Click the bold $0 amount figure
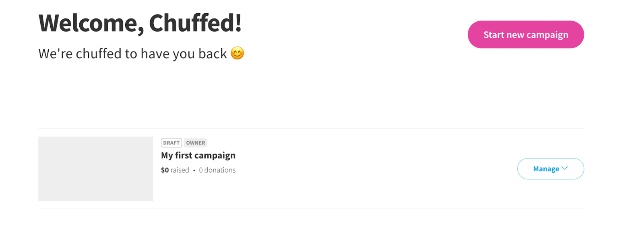This screenshot has width=644, height=245. (165, 170)
